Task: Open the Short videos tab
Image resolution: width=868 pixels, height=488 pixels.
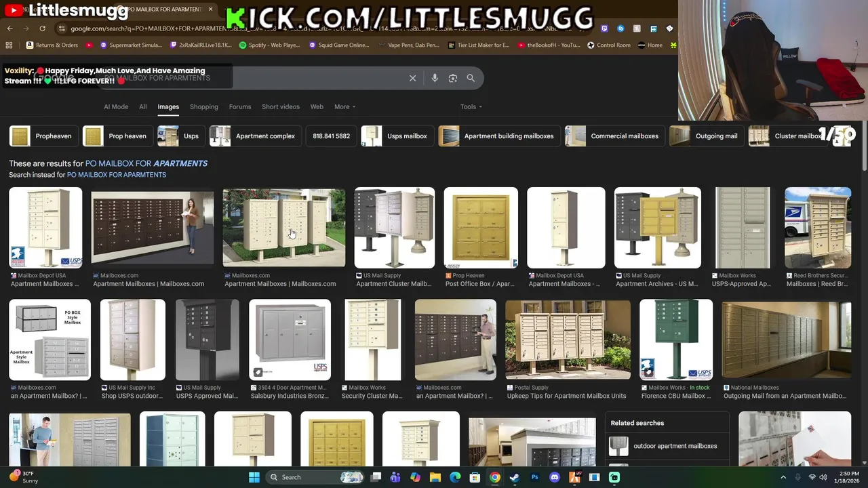Action: [281, 106]
